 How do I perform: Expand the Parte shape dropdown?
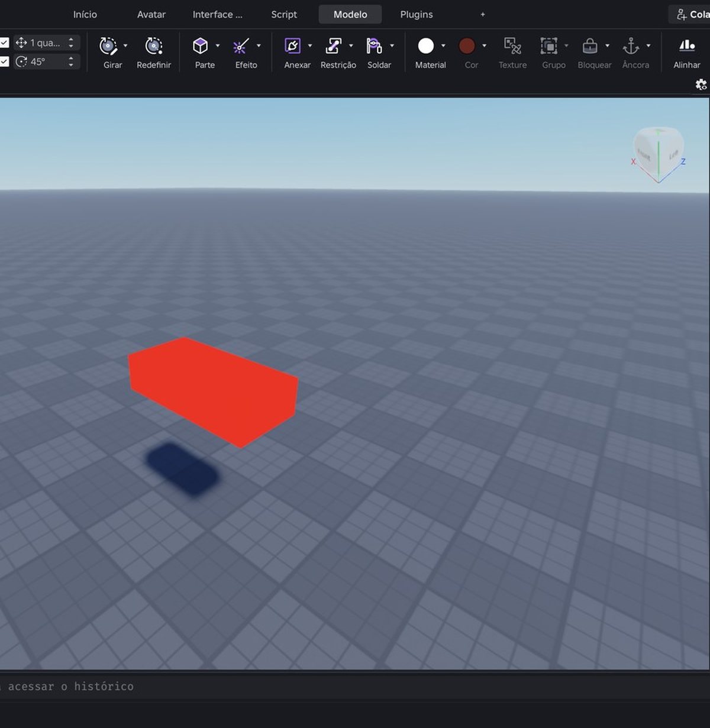pos(218,46)
